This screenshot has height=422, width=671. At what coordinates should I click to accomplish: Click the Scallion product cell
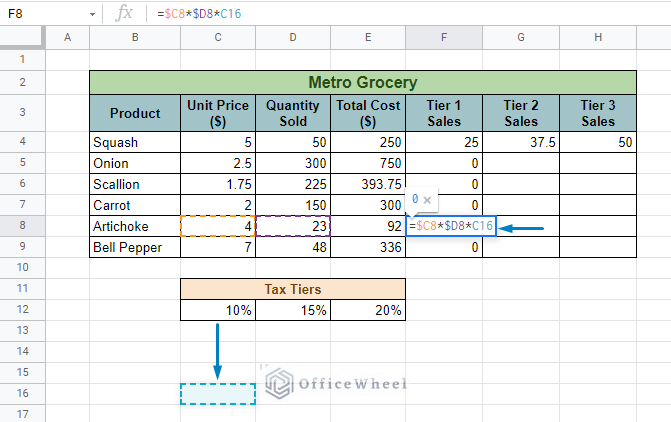(135, 184)
